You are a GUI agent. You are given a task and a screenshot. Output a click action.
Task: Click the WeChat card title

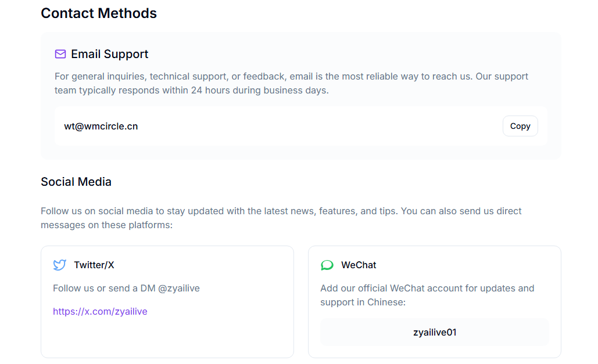[359, 265]
